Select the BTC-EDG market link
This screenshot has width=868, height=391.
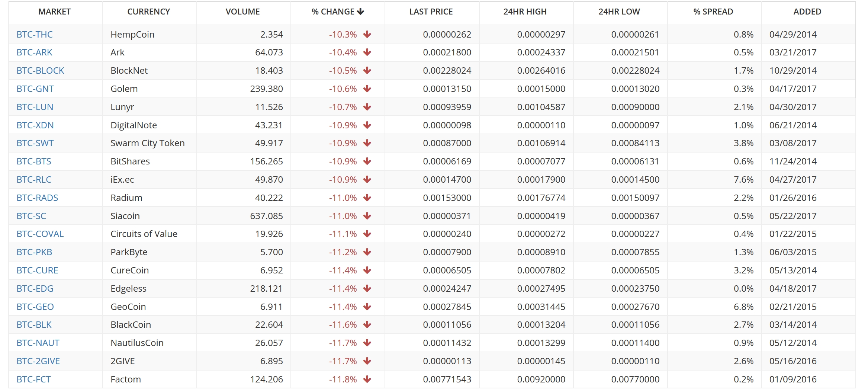click(35, 288)
